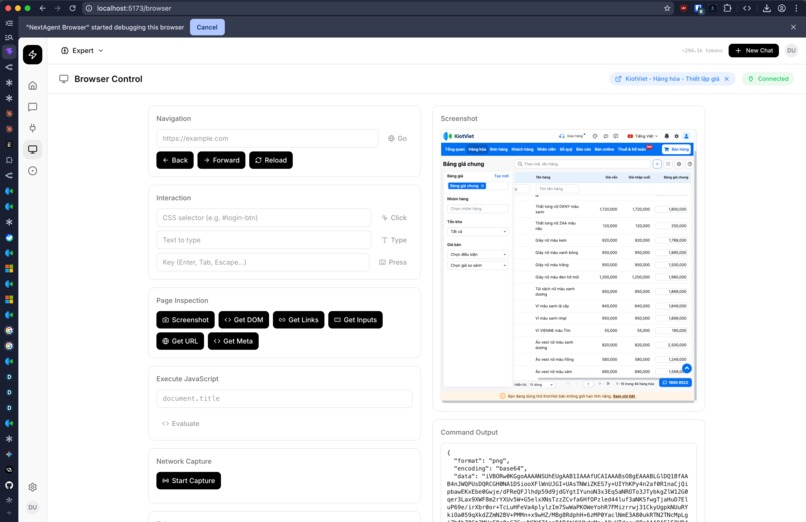Screen dimensions: 806x522
Task: Open the plug integrations sidebar icon
Action: pyautogui.click(x=32, y=128)
